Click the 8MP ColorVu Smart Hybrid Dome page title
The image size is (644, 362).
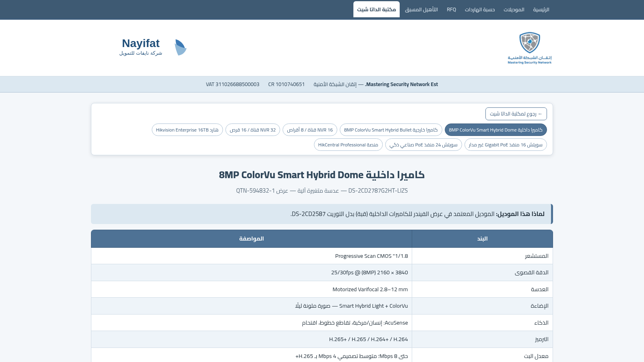pyautogui.click(x=322, y=175)
